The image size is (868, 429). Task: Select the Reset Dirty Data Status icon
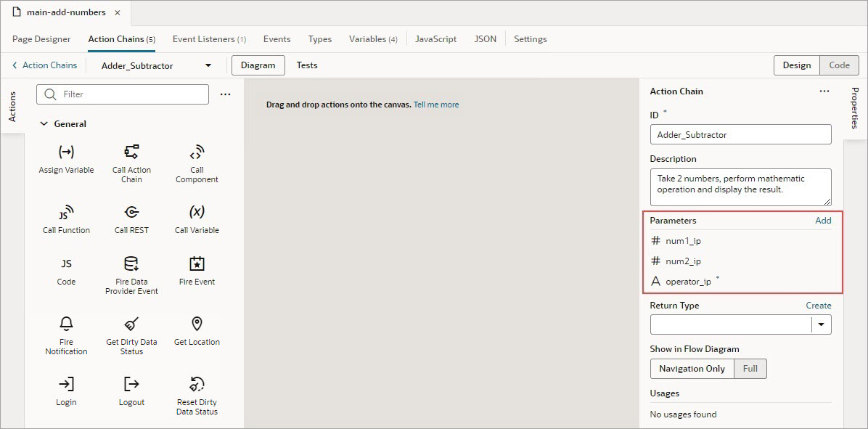coord(197,384)
